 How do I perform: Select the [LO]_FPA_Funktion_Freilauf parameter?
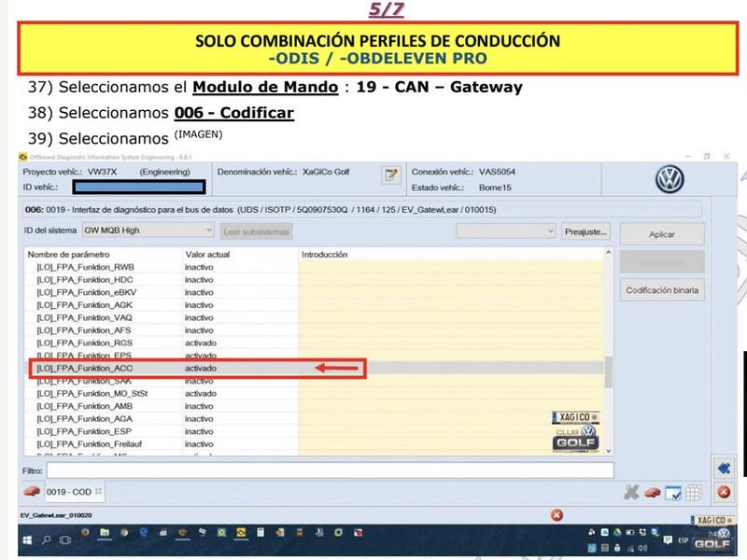click(89, 444)
